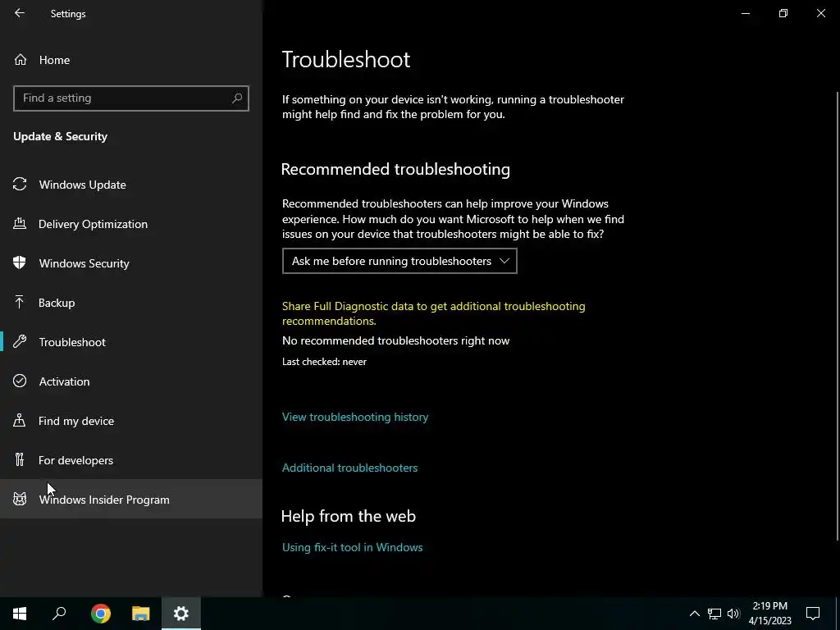
Task: Minimize the Settings window
Action: 745,13
